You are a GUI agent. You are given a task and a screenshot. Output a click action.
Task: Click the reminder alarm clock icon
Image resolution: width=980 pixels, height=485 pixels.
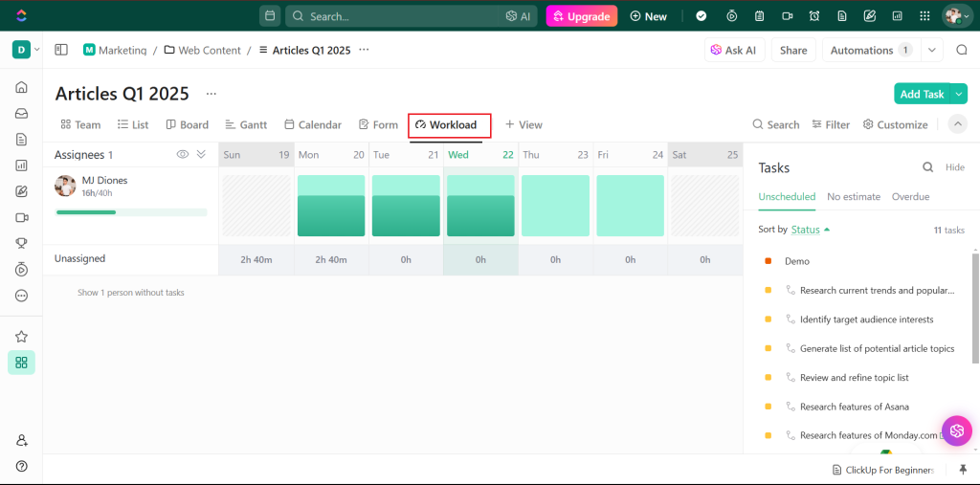814,16
